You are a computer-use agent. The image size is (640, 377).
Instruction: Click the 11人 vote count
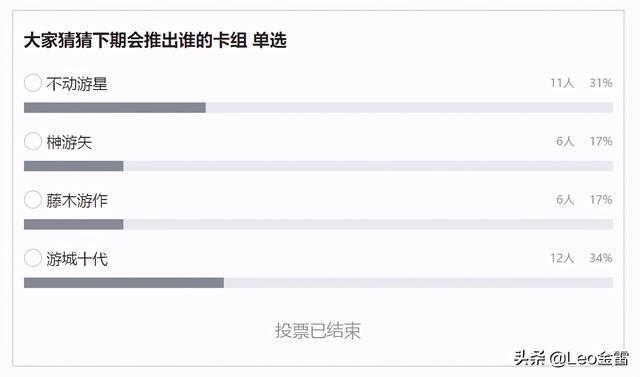pyautogui.click(x=562, y=83)
